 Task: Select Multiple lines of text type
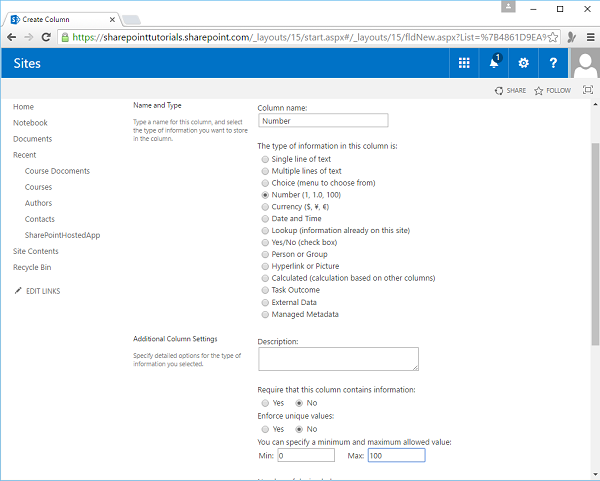click(x=265, y=171)
